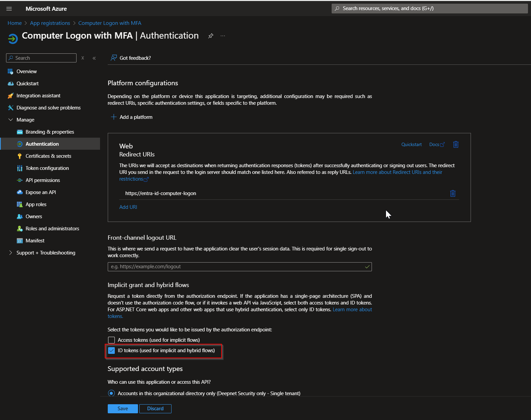The width and height of the screenshot is (531, 420).
Task: Click the Add URI link
Action: pyautogui.click(x=128, y=207)
